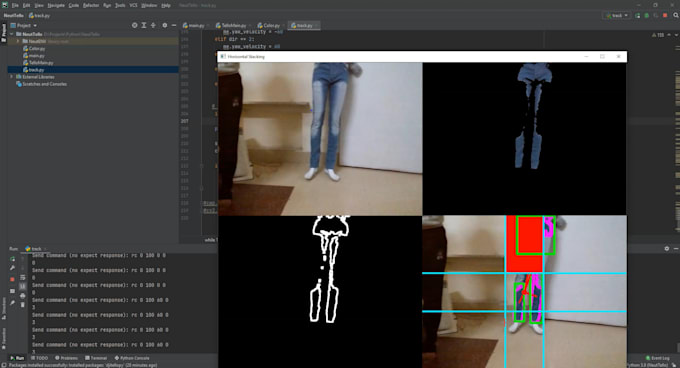Select Scratches and Consoles node

[x=41, y=84]
